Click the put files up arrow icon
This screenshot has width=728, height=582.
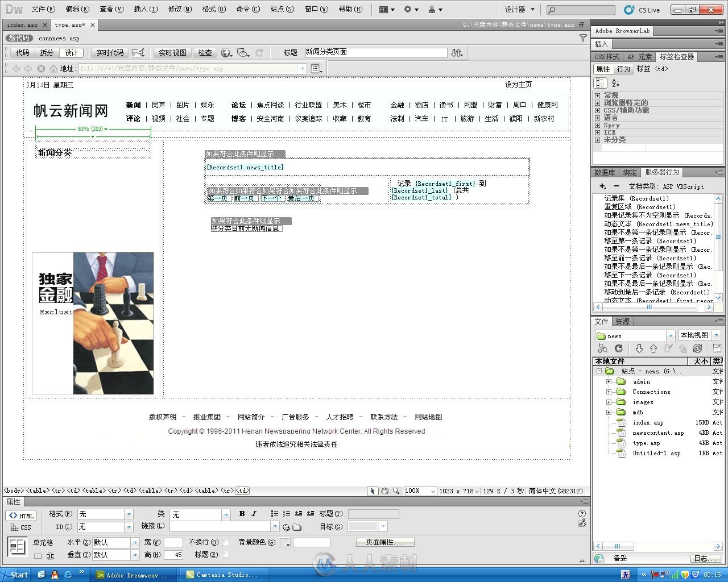point(653,348)
